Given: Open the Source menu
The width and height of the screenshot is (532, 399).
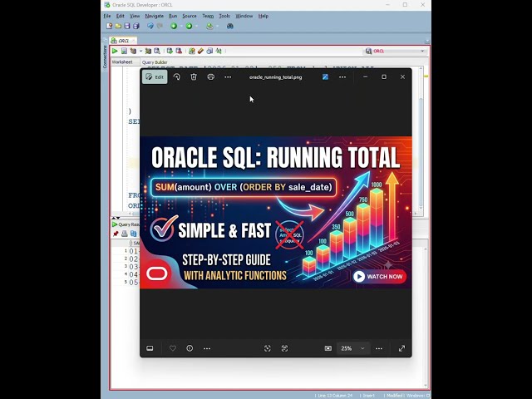Looking at the screenshot, I should point(190,16).
